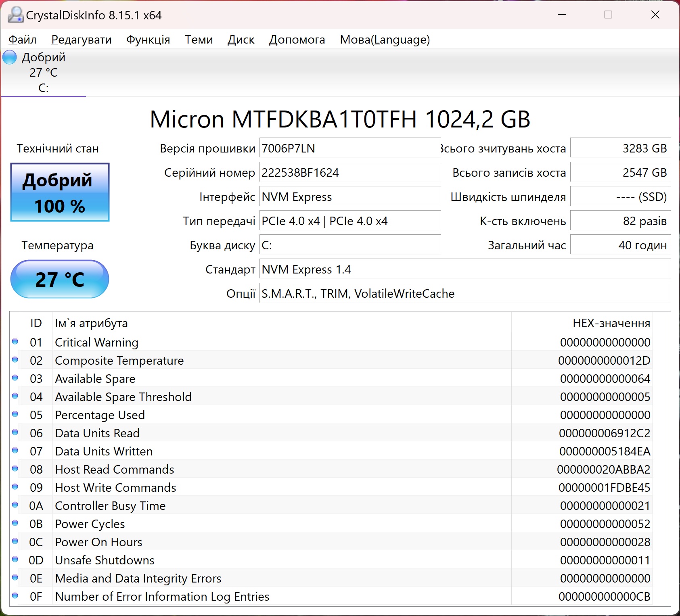This screenshot has width=680, height=616.
Task: Click the blue status orb for drive C:
Action: (x=10, y=57)
